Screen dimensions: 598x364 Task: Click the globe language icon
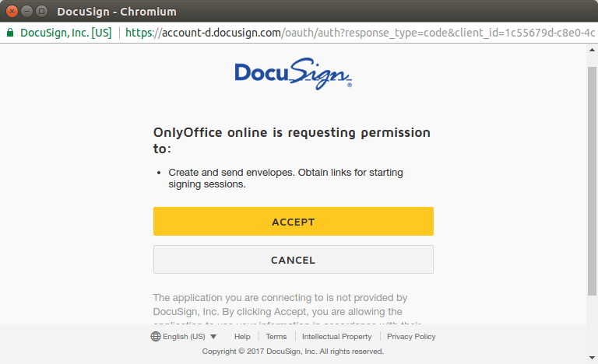click(x=156, y=337)
